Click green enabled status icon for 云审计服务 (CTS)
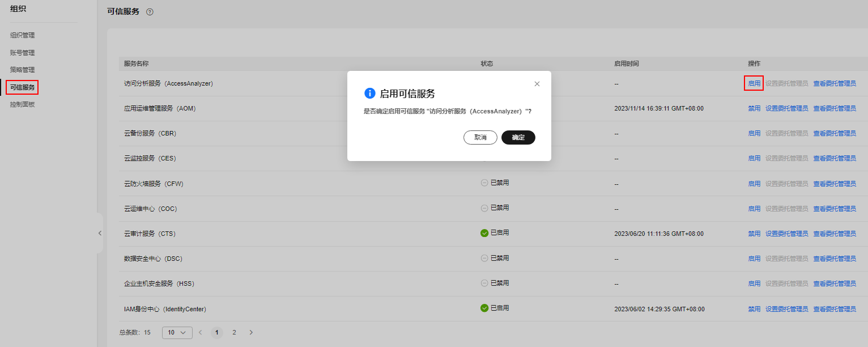 coord(484,233)
